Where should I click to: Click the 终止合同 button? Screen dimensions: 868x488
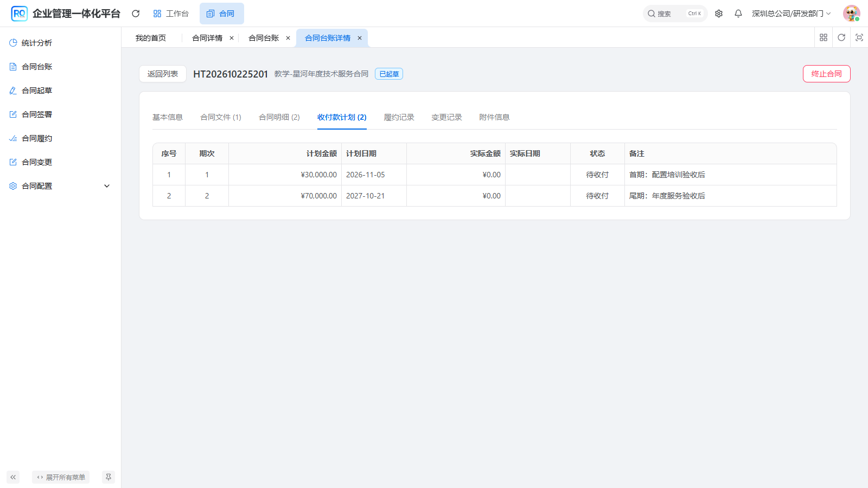(x=826, y=74)
